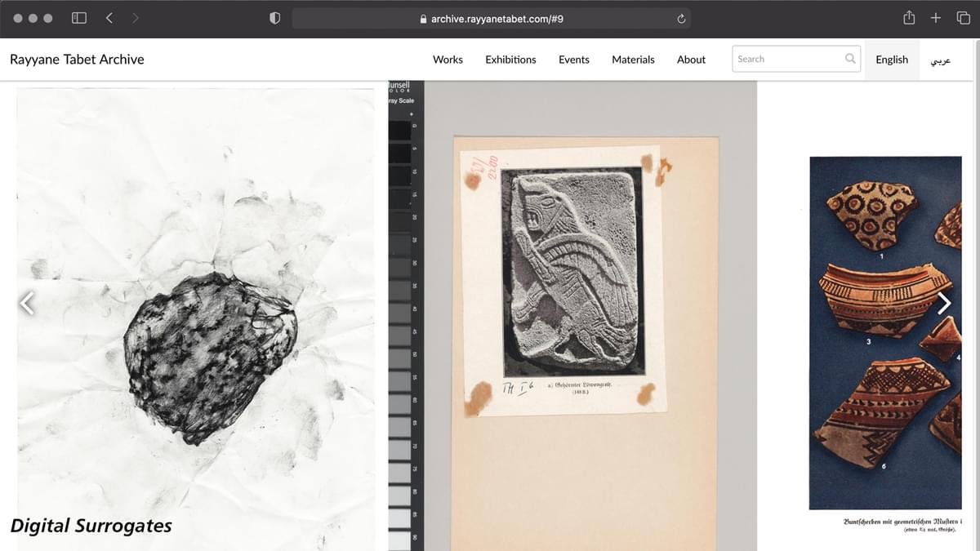The image size is (980, 551).
Task: Open the privacy shield icon
Action: [275, 18]
